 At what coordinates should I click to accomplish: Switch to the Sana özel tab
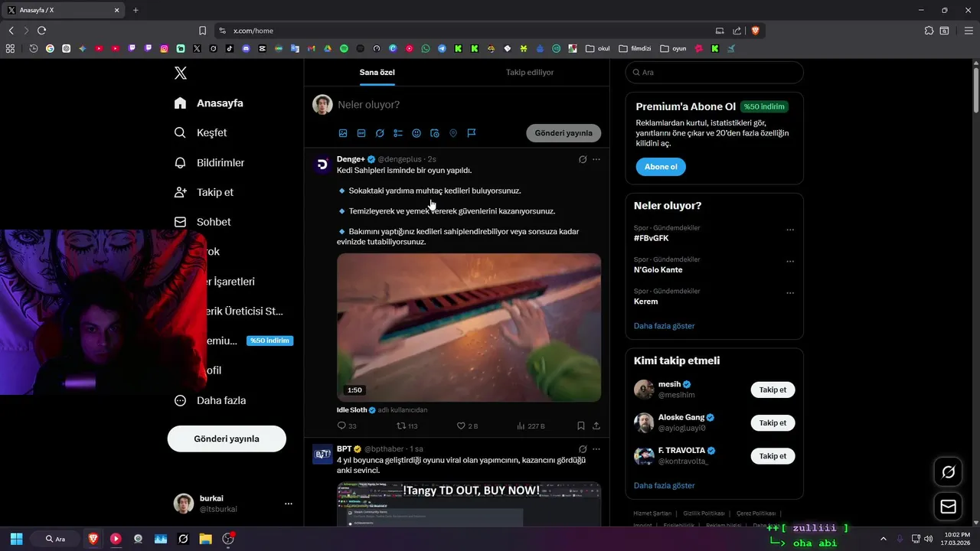coord(377,72)
